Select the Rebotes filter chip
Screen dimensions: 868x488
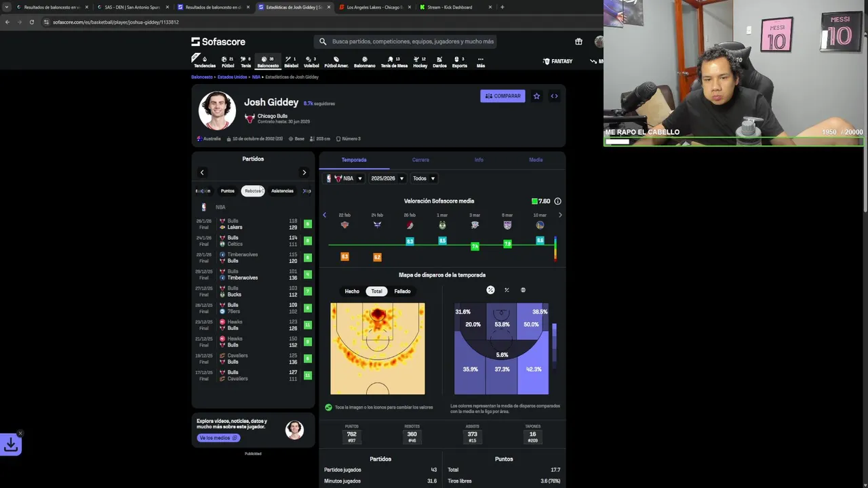(x=253, y=191)
